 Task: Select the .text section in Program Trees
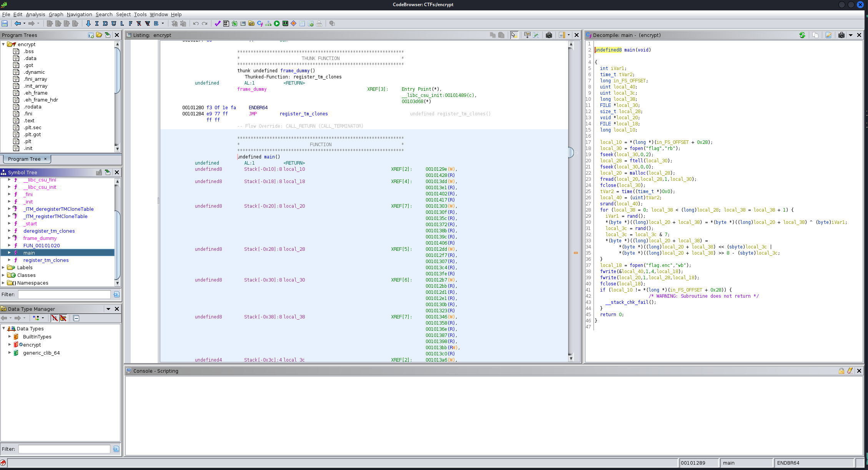pos(29,120)
